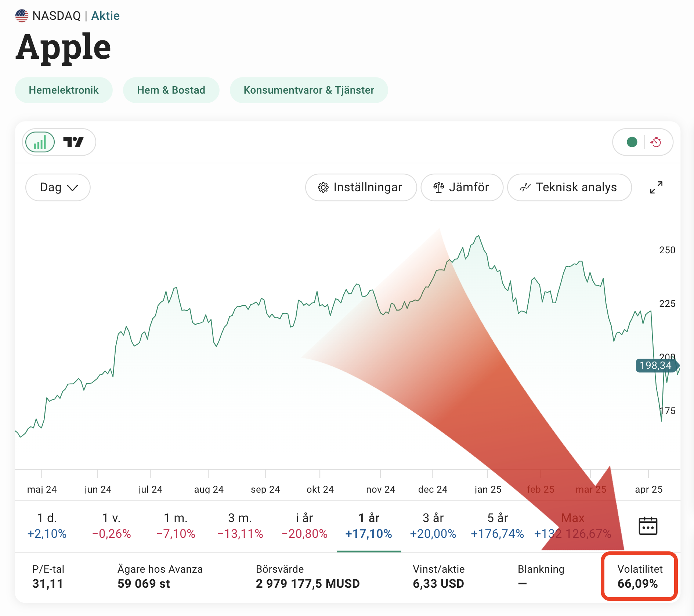The width and height of the screenshot is (694, 616).
Task: Click the Hem & Bostad tag
Action: 171,90
